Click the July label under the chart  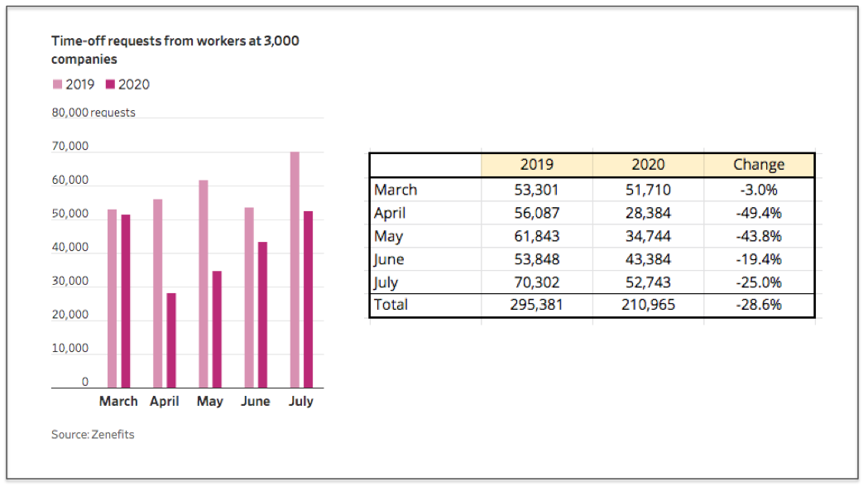(x=300, y=402)
